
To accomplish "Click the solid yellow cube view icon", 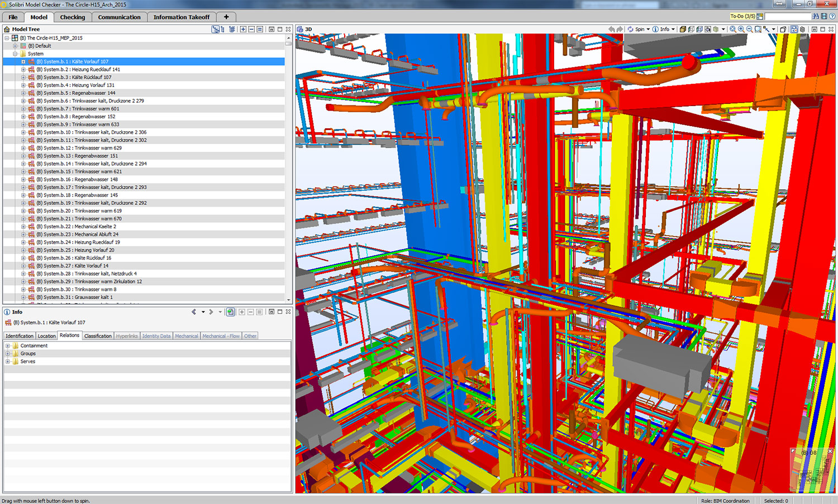I will point(683,29).
